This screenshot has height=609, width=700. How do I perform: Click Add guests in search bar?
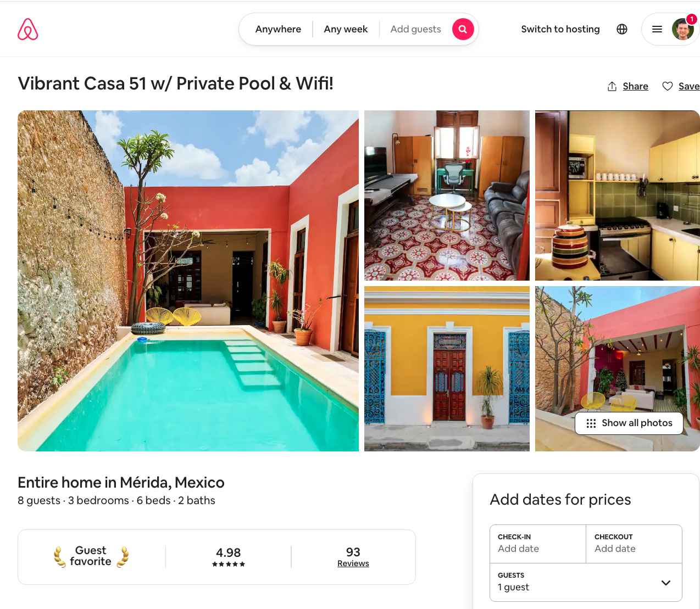tap(416, 29)
